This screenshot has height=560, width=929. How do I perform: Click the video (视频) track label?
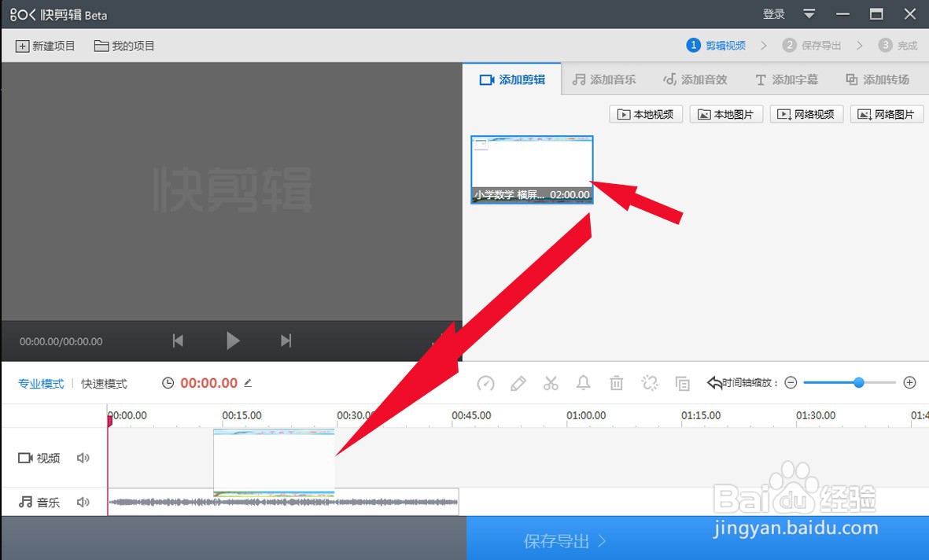pyautogui.click(x=39, y=458)
